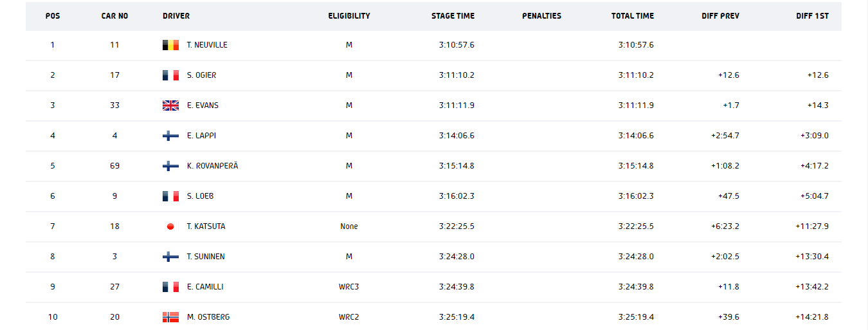Click the Finnish flag next to E. Lappi

pyautogui.click(x=170, y=136)
